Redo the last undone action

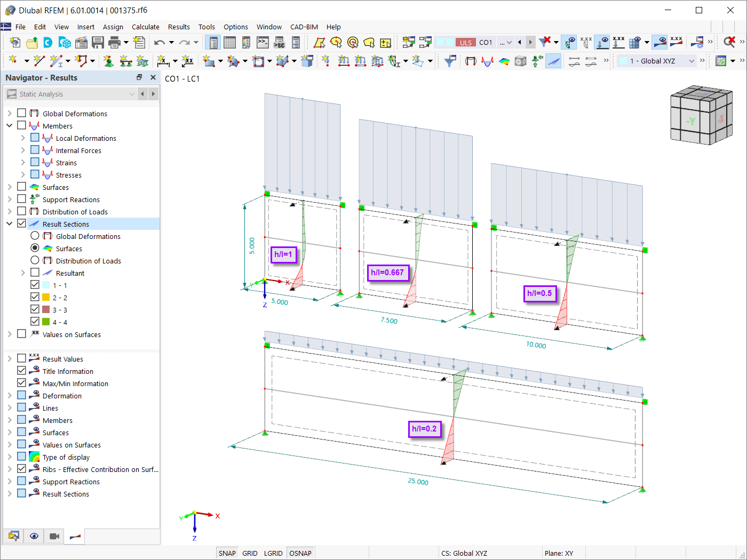tap(185, 42)
